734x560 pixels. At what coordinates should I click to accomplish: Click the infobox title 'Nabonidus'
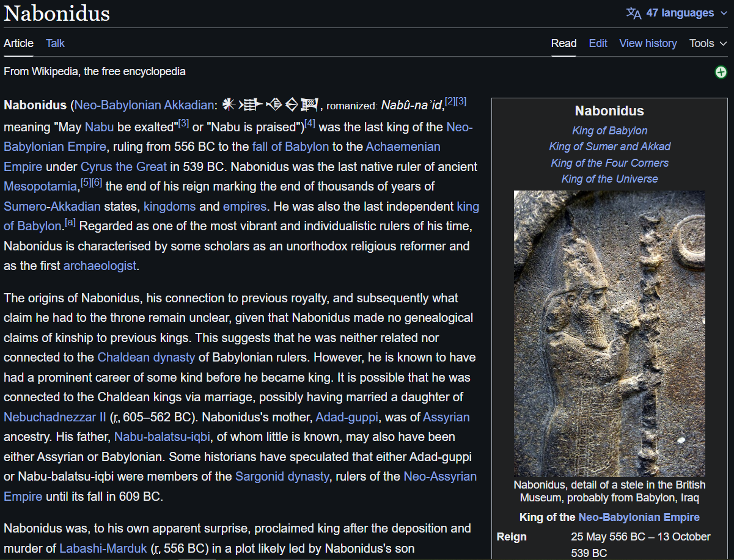[x=609, y=111]
